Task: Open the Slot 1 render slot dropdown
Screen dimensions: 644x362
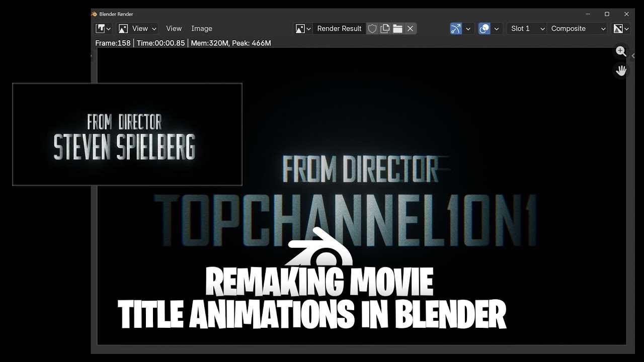Action: tap(526, 29)
